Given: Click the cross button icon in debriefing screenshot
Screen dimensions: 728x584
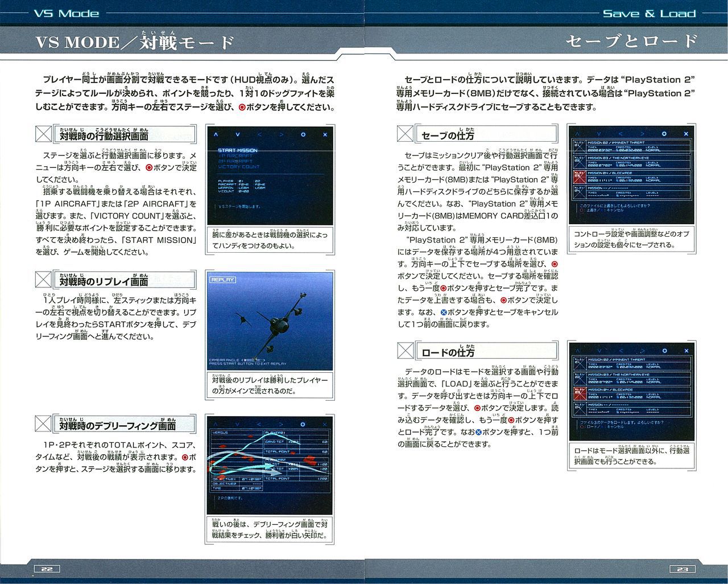Looking at the screenshot, I should coord(325,425).
